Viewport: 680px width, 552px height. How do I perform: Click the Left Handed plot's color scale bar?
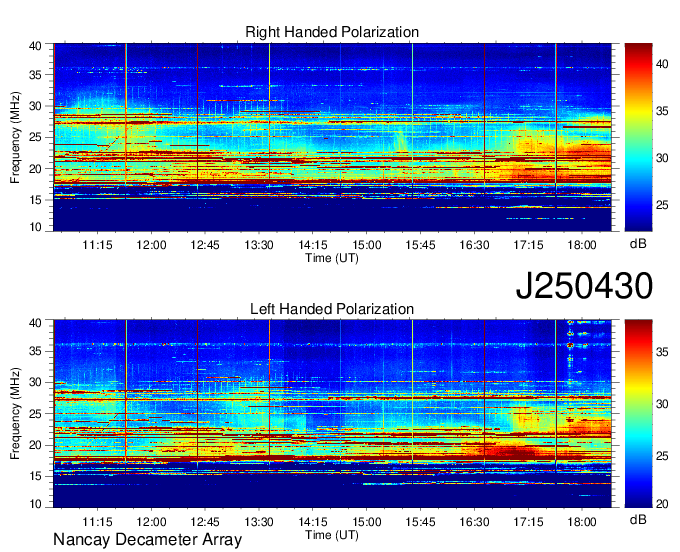(638, 414)
